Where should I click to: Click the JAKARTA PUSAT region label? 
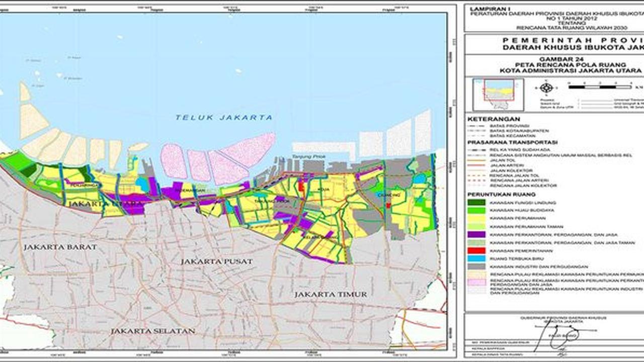click(216, 261)
